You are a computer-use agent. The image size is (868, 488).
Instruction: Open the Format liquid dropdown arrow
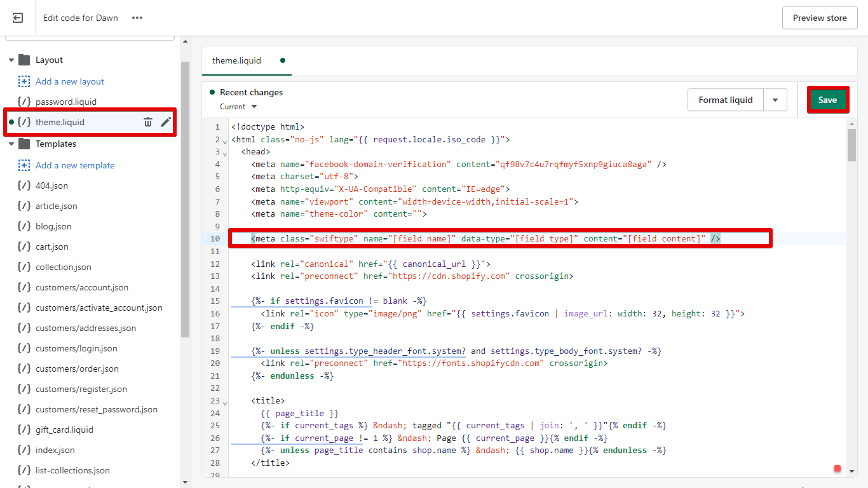(775, 100)
